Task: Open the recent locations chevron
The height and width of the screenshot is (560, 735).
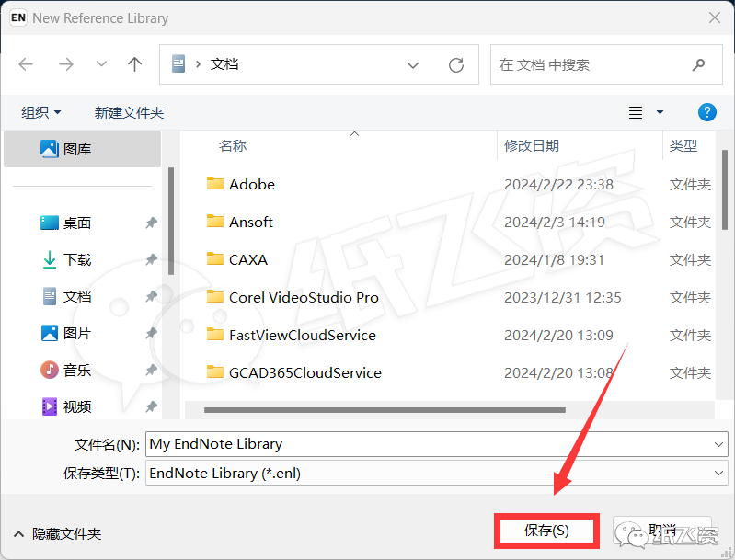Action: (x=101, y=63)
